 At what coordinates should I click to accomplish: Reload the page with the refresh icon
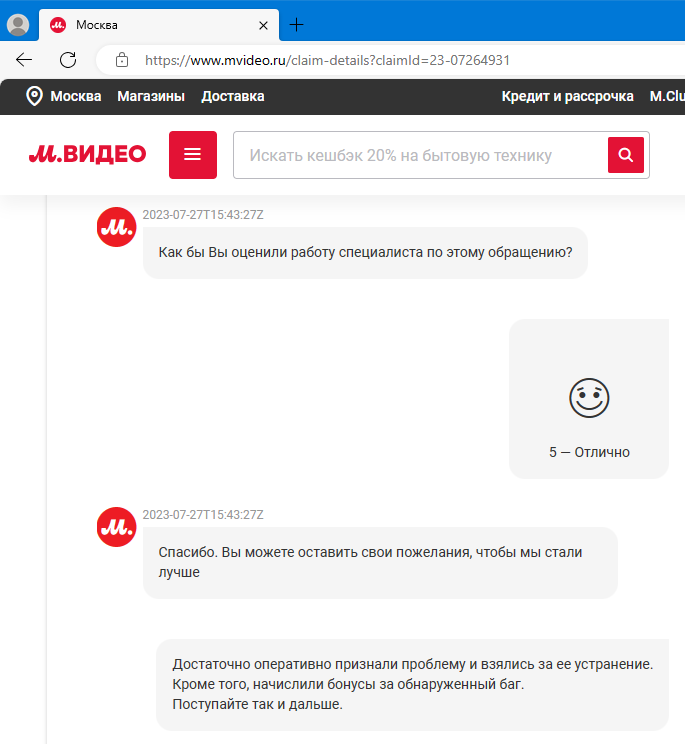click(x=68, y=60)
